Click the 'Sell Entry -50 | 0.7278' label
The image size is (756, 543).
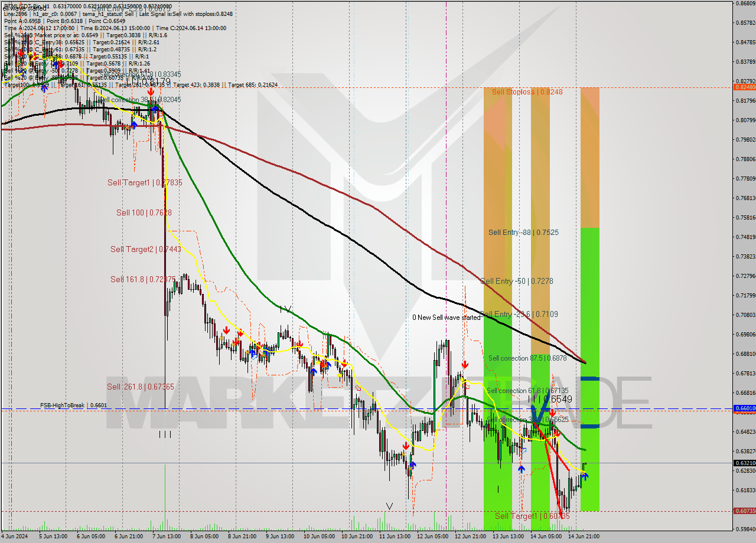[x=517, y=282]
